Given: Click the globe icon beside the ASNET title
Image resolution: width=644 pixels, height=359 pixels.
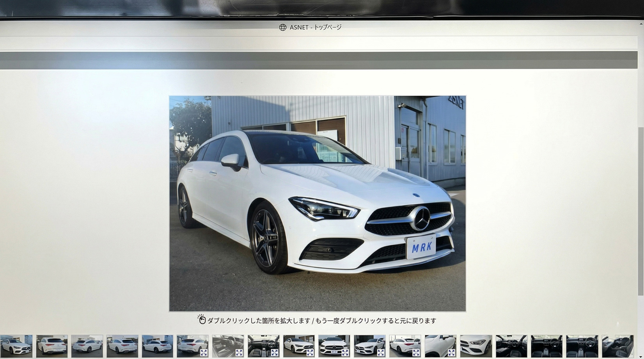Looking at the screenshot, I should click(282, 27).
